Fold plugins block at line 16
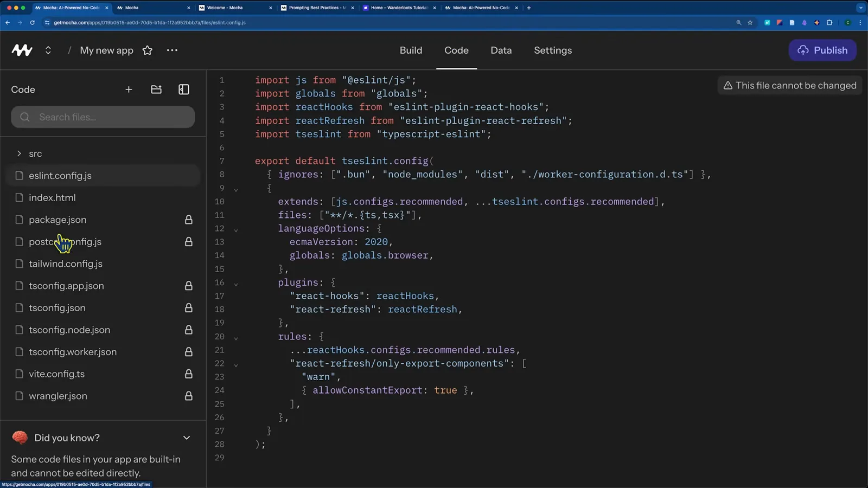 [x=236, y=284]
